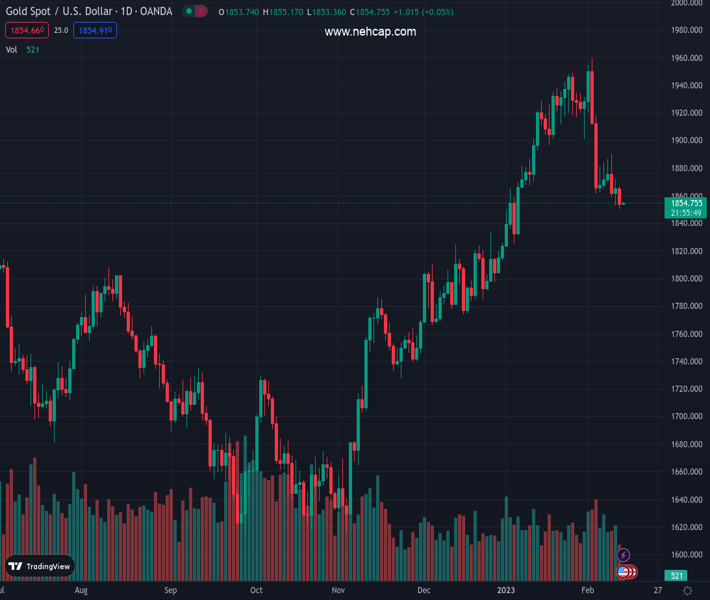710x600 pixels.
Task: Click the www.nehcap.com watermark text
Action: point(370,32)
